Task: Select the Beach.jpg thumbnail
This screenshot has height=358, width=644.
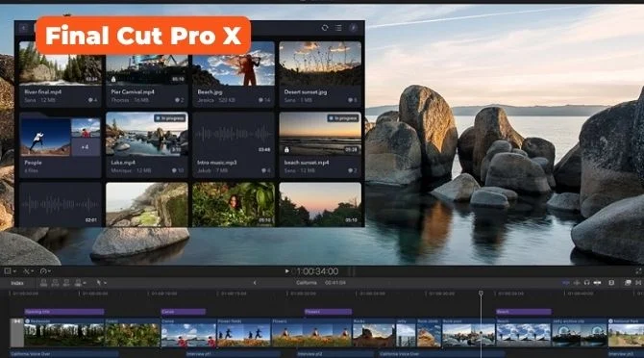Action: (234, 64)
